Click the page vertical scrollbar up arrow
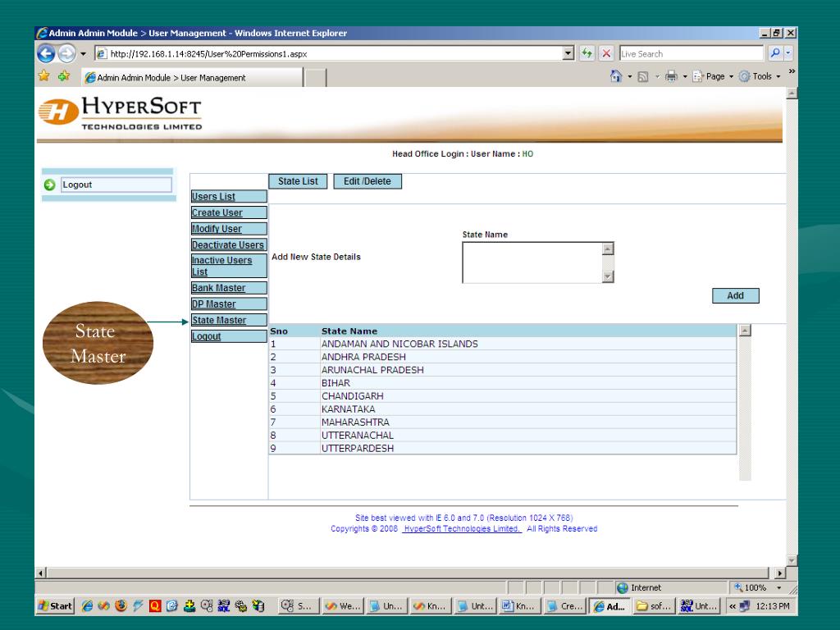The image size is (840, 630). tap(792, 94)
